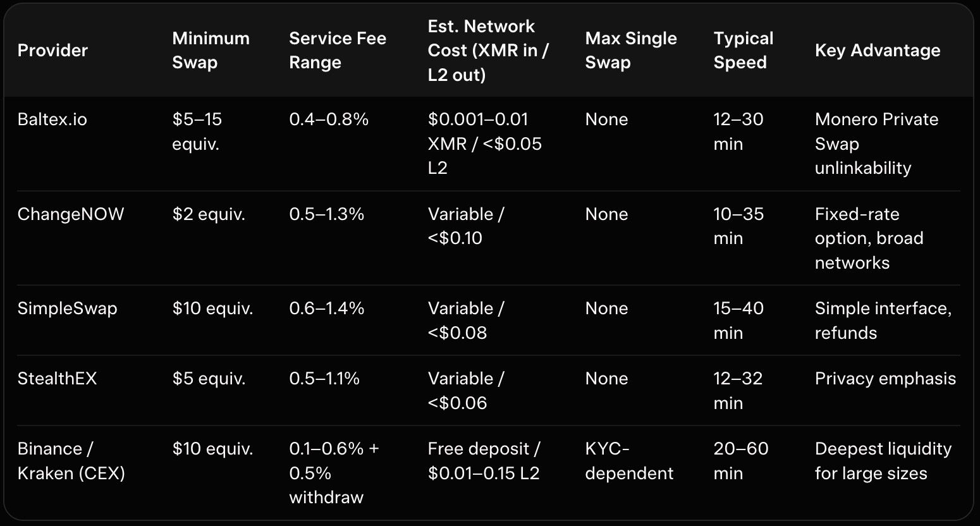Click the KYC-dependent max swap cell
980x526 pixels.
pyautogui.click(x=629, y=461)
